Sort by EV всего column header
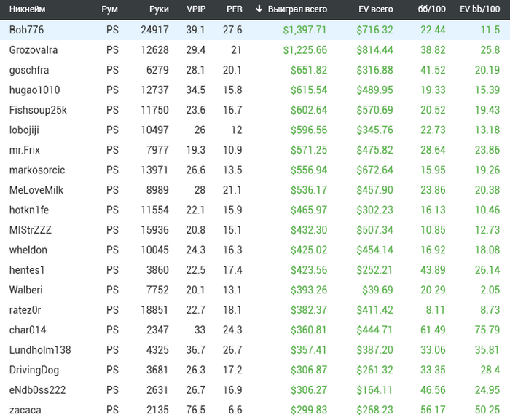Viewport: 510px width, 420px height. pos(376,9)
